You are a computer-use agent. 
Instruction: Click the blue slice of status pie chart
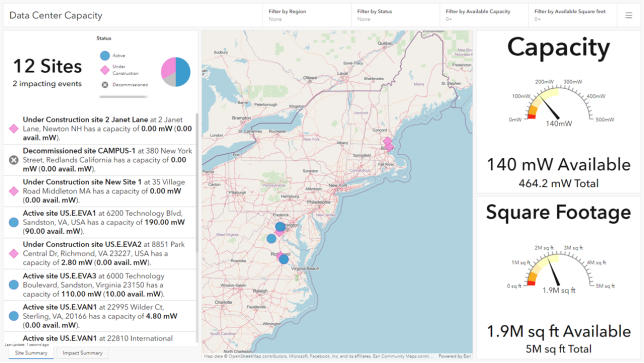(184, 72)
